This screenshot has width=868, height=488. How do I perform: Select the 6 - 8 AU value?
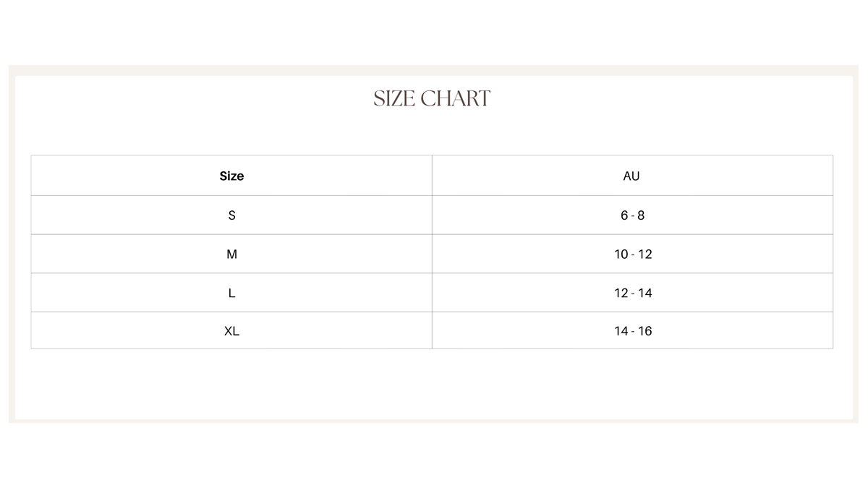[x=632, y=215]
